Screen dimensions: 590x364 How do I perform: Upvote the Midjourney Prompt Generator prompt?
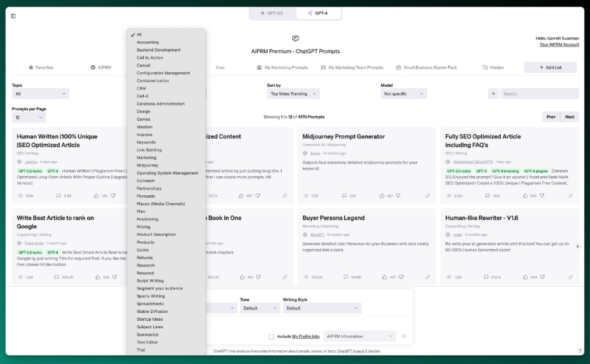point(382,196)
